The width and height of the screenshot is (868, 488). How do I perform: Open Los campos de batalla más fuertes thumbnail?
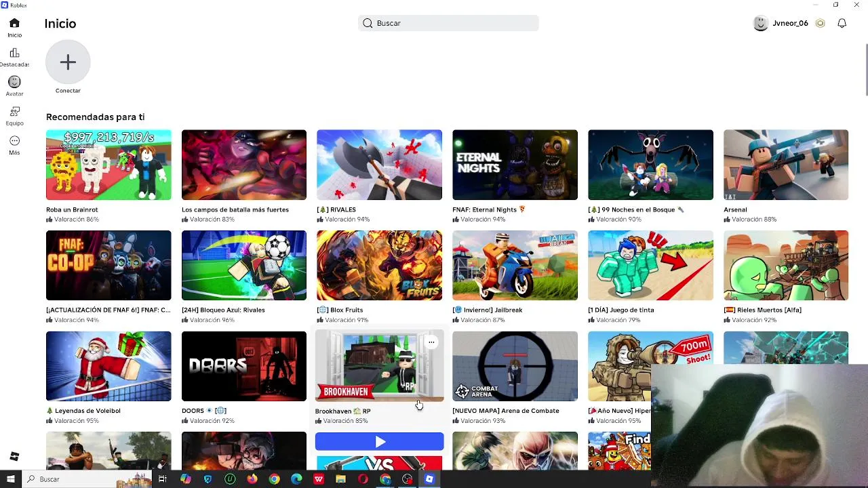pyautogui.click(x=244, y=165)
